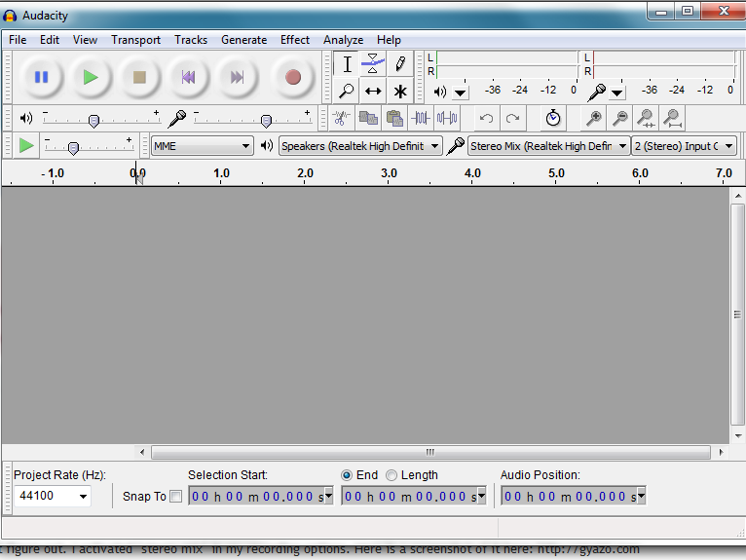Open the 2 (Stereo) Input channels dropdown
746x560 pixels.
[684, 146]
